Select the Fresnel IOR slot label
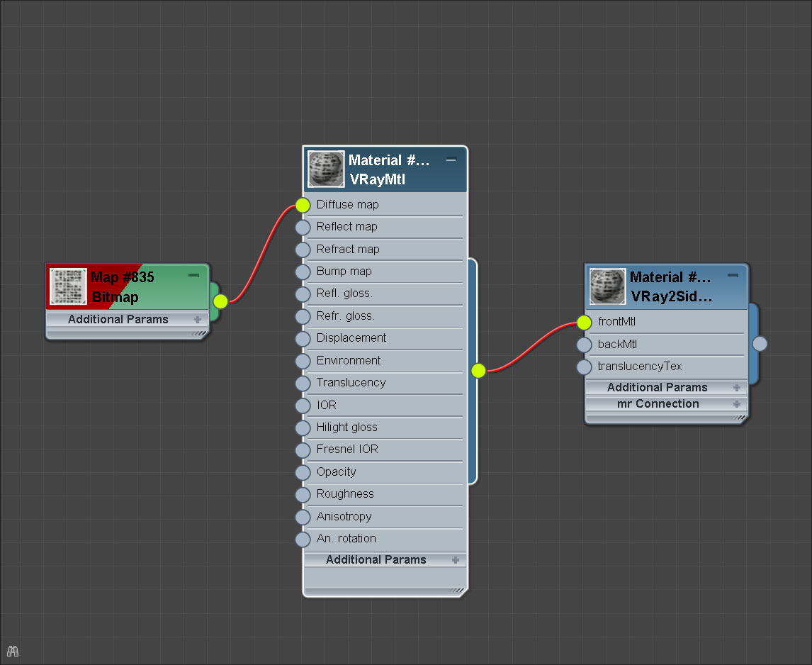Screen dimensions: 812x665 point(347,449)
